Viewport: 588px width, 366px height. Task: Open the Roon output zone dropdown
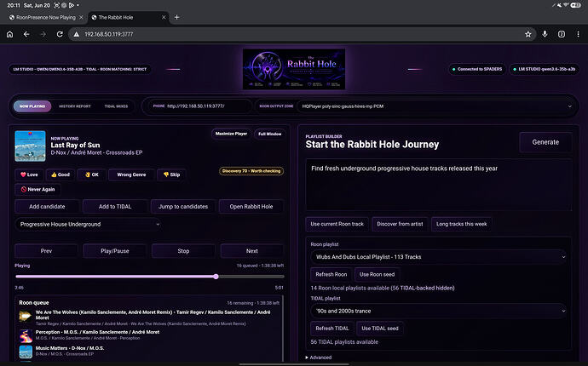click(x=436, y=106)
